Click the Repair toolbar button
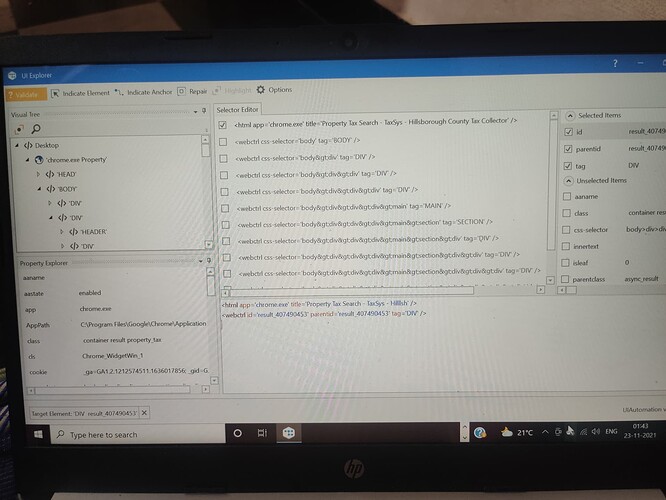The image size is (666, 500). (192, 91)
